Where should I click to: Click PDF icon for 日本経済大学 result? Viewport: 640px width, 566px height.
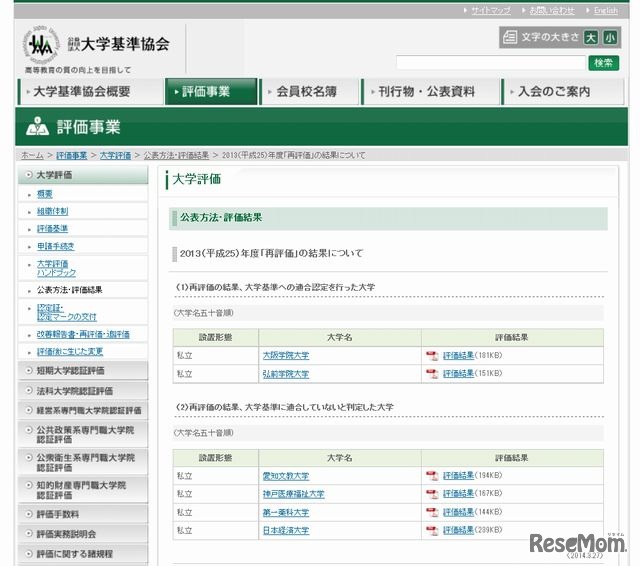click(432, 530)
